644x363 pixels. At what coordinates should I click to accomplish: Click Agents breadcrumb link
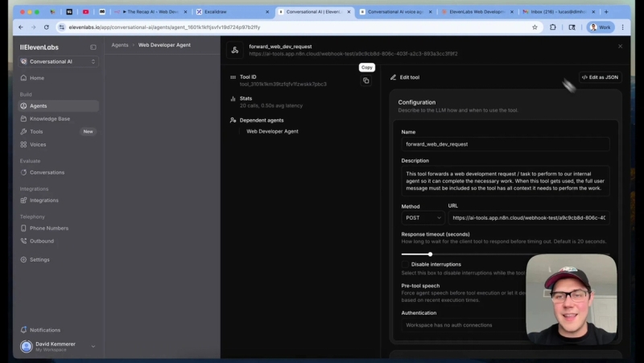[x=120, y=45]
